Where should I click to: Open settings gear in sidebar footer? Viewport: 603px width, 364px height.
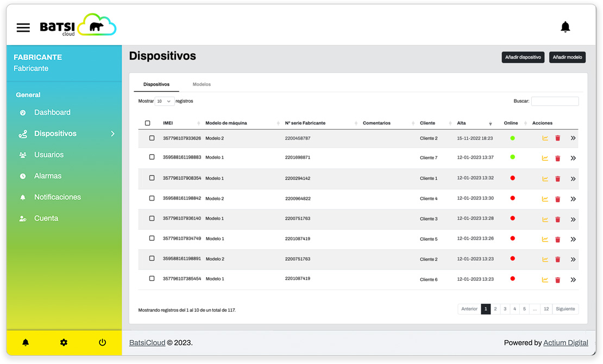pos(64,342)
